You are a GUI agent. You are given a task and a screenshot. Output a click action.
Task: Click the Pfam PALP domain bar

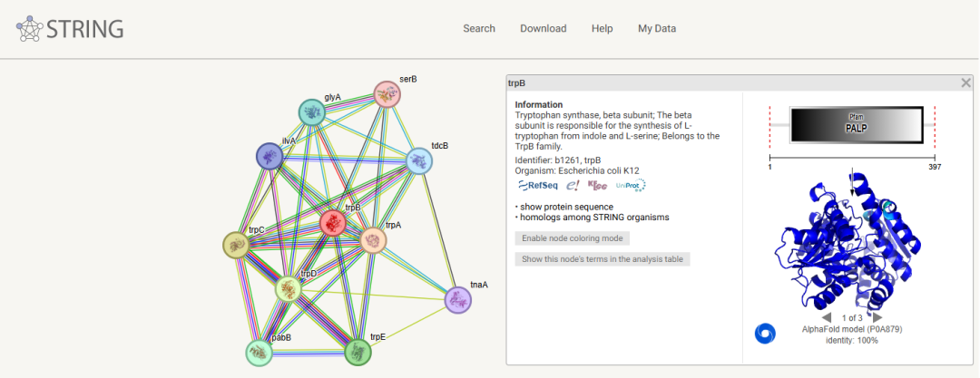pos(856,124)
